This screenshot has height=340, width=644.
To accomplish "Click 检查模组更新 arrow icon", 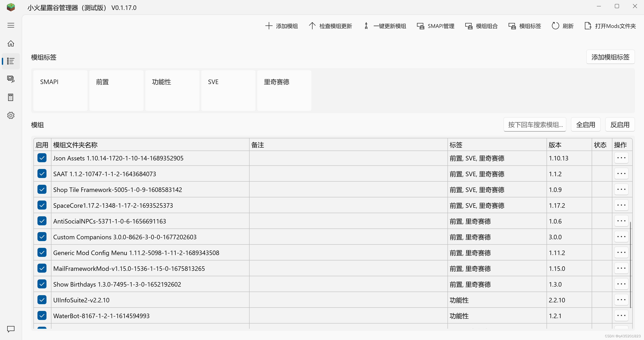I will click(x=312, y=26).
